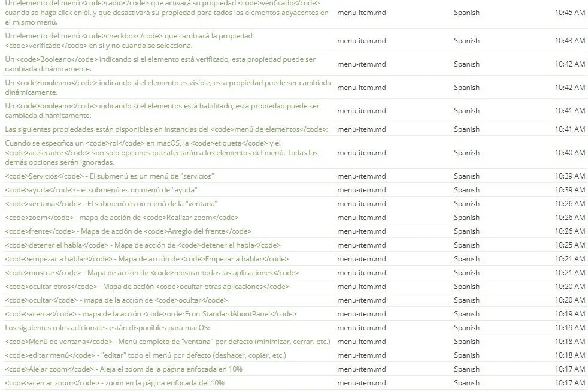Open the 'orderFrontStandardAboutPanel' translation string
The height and width of the screenshot is (392, 588).
(151, 314)
